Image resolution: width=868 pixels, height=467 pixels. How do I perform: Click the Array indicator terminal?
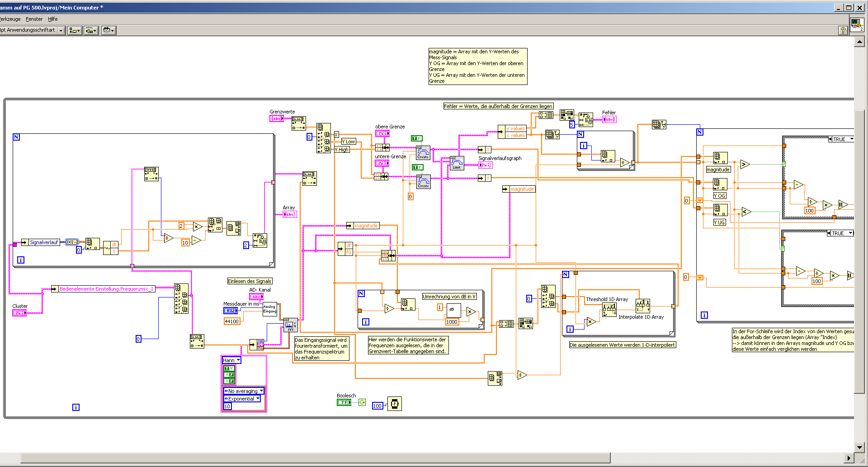pos(290,214)
